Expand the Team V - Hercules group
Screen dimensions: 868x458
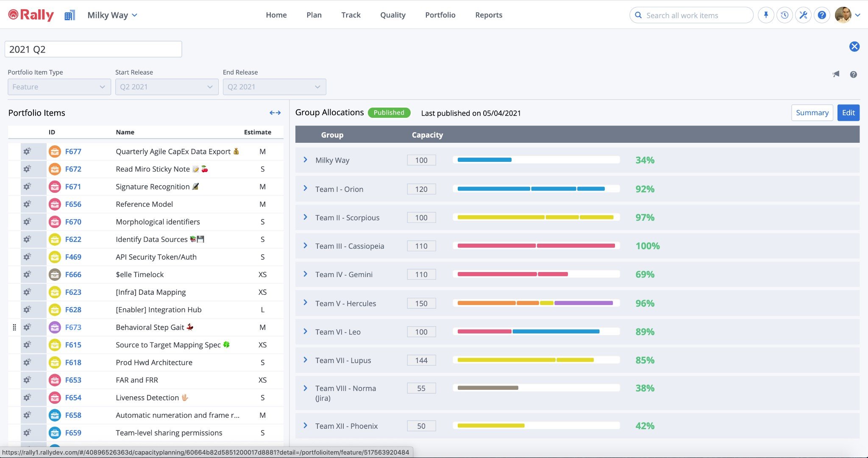point(305,303)
